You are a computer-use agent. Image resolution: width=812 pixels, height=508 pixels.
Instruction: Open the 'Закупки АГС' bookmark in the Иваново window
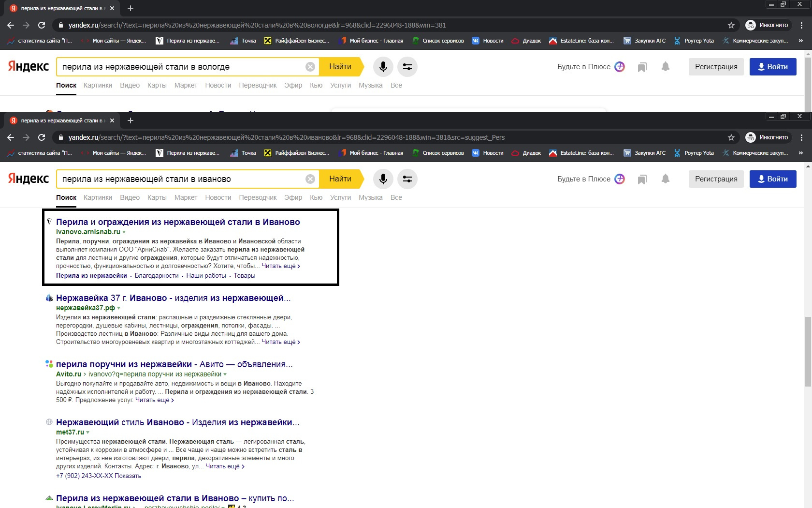click(645, 153)
